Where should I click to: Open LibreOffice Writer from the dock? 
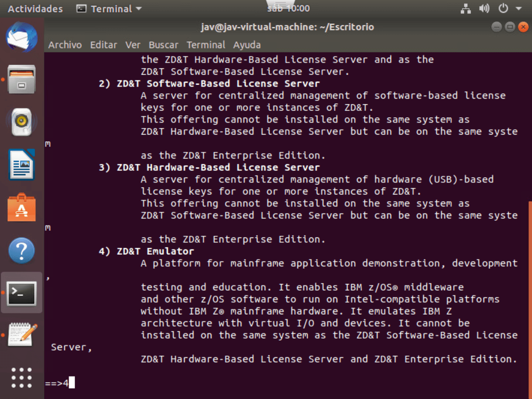pos(21,165)
